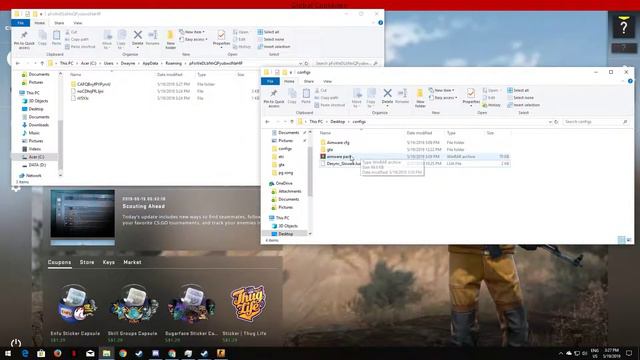Click up arrow in Roaming window address bar
This screenshot has width=640, height=360.
point(42,63)
